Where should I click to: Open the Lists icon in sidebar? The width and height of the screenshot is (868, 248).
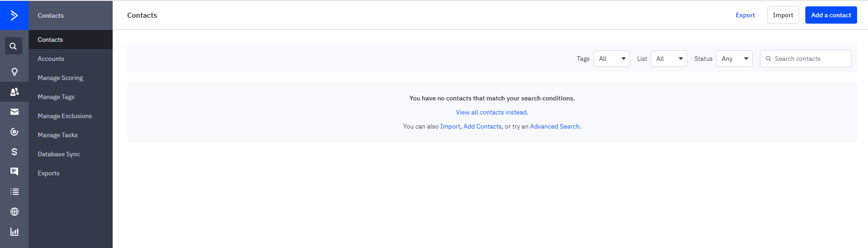tap(15, 192)
